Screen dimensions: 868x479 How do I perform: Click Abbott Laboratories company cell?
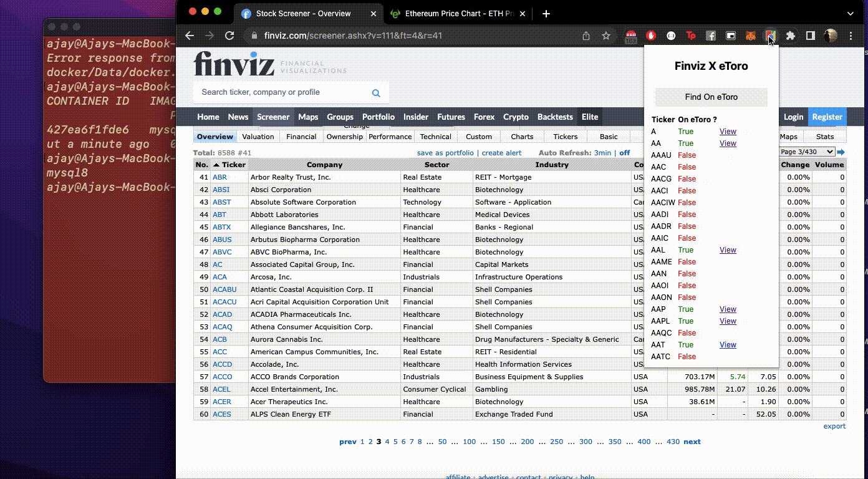pos(324,215)
